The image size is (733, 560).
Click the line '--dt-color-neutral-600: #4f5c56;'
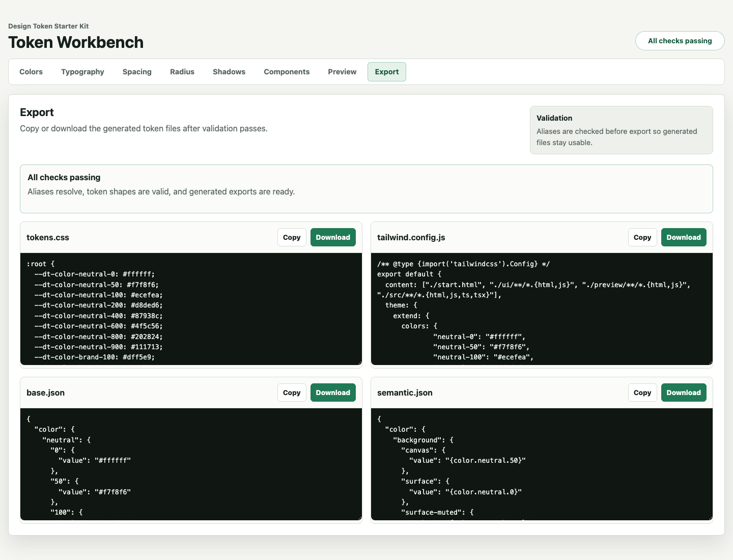99,326
